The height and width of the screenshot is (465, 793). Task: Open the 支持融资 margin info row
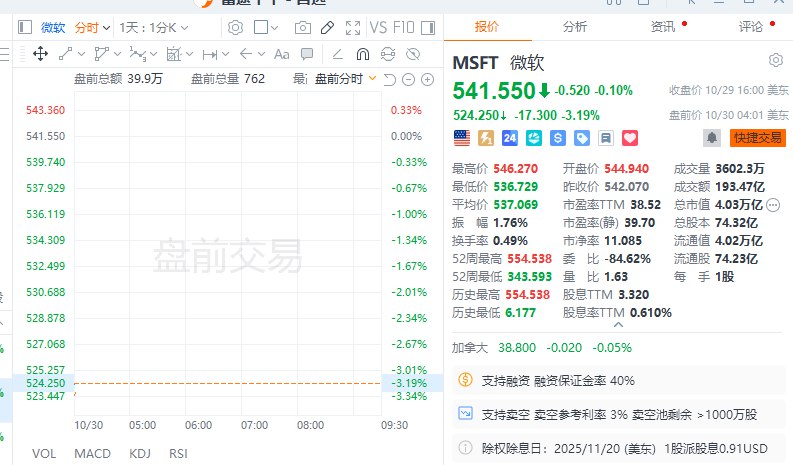(619, 381)
